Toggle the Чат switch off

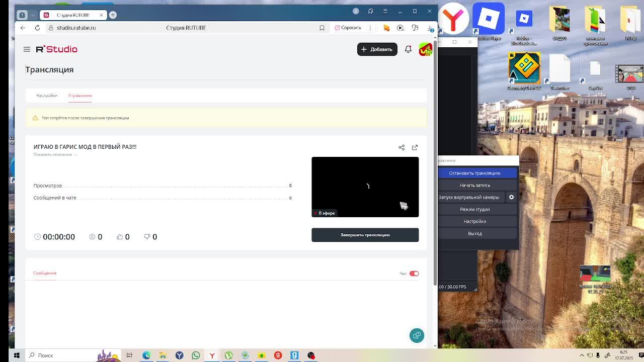point(414,274)
